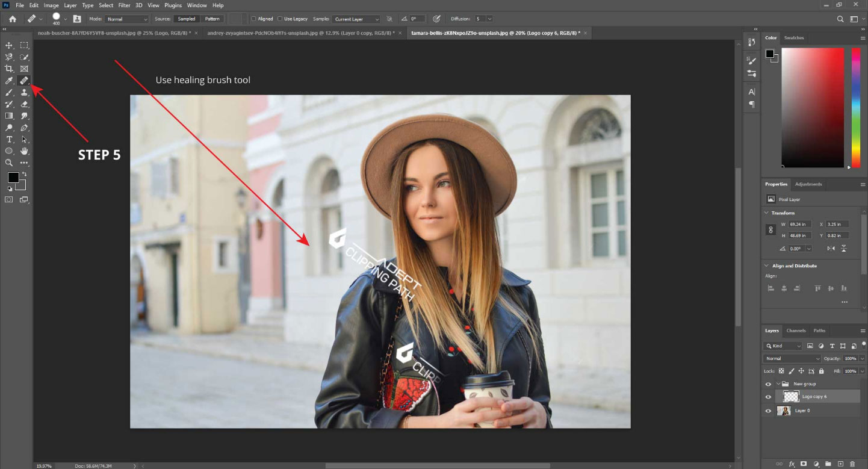Click the Search icon at top right
Viewport: 868px width, 469px height.
(840, 19)
